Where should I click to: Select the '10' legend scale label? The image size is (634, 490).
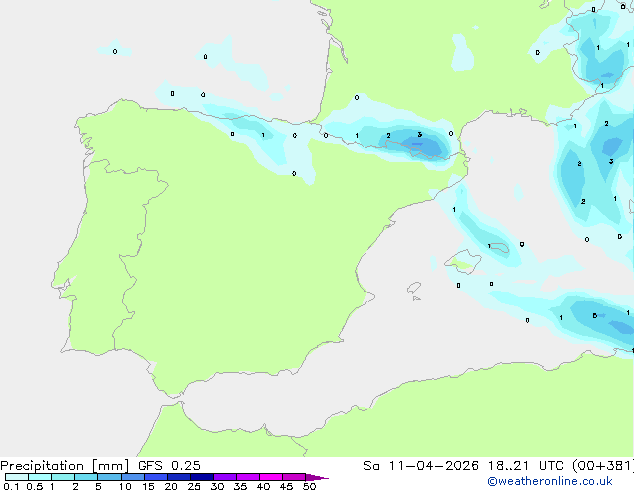click(125, 486)
